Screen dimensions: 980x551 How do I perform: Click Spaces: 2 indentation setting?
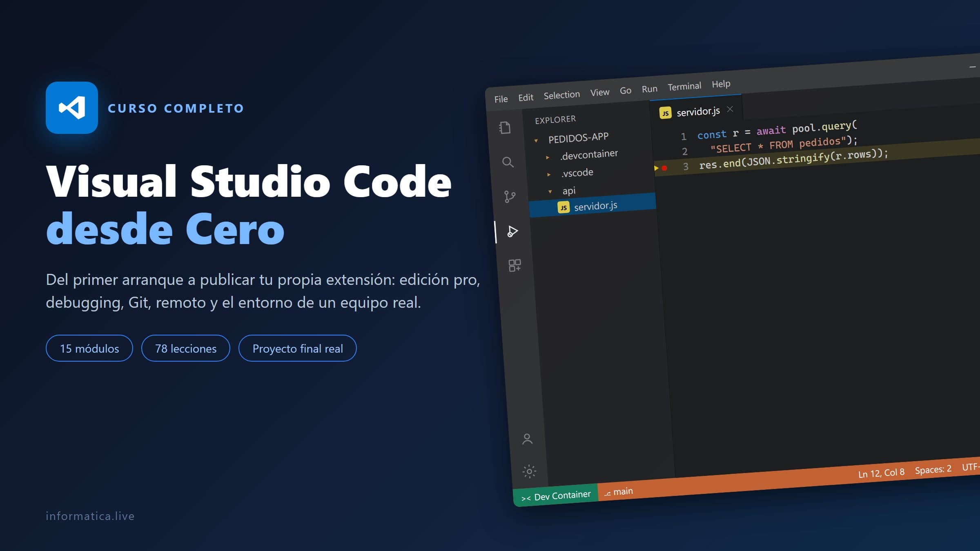(933, 469)
